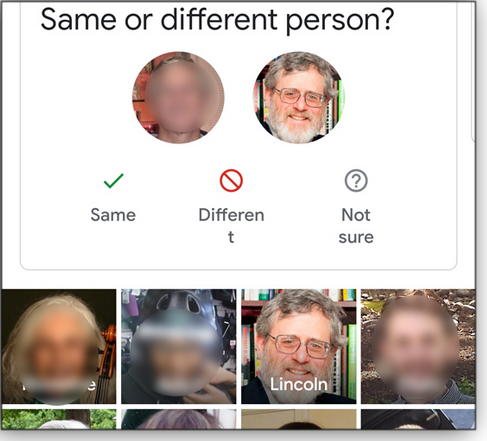Open the thumbnail with the bicycle helmet
The height and width of the screenshot is (441, 487).
pos(179,346)
